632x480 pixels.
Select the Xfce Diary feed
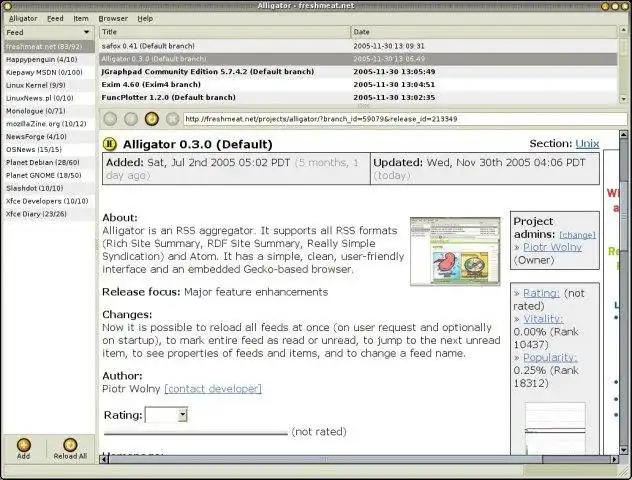(49, 214)
